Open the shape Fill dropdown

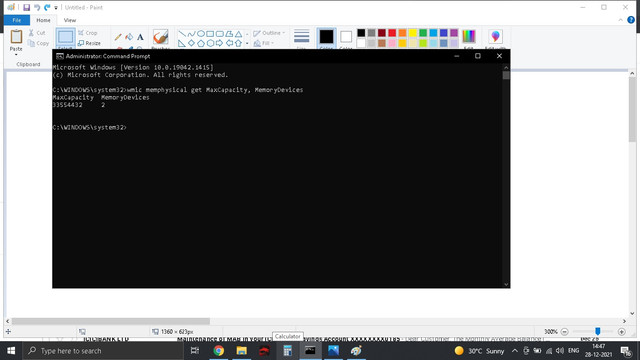point(264,43)
